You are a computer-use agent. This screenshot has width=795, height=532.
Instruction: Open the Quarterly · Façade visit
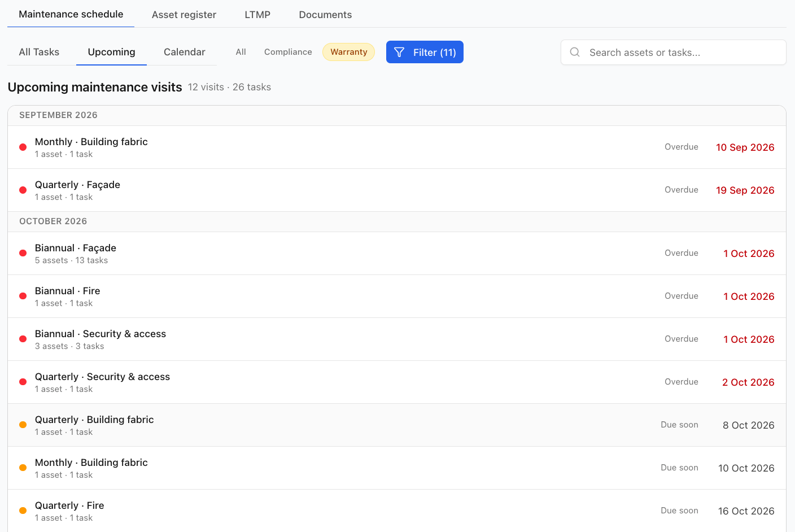(397, 190)
